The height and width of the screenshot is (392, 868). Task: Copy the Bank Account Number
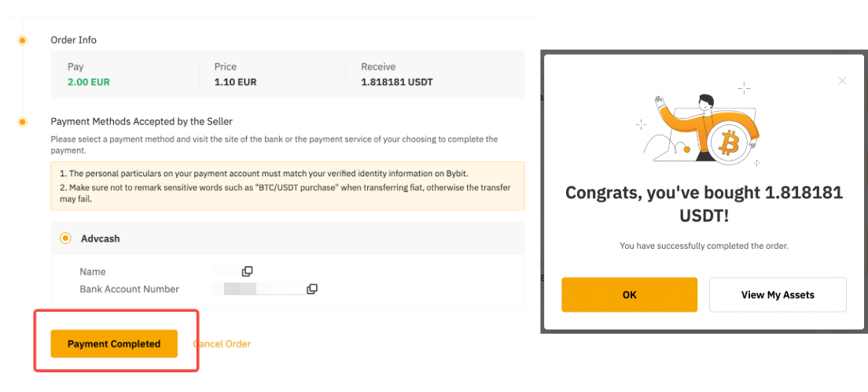coord(311,289)
